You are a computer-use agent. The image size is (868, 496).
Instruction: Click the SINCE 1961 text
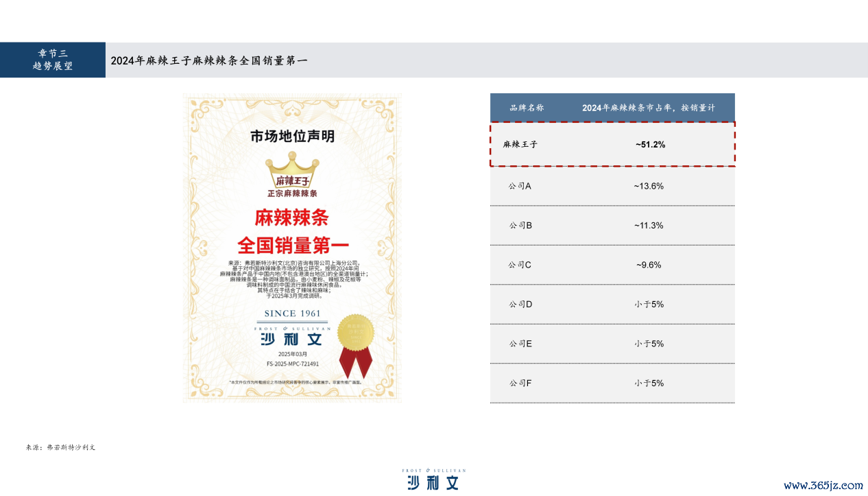tap(293, 314)
